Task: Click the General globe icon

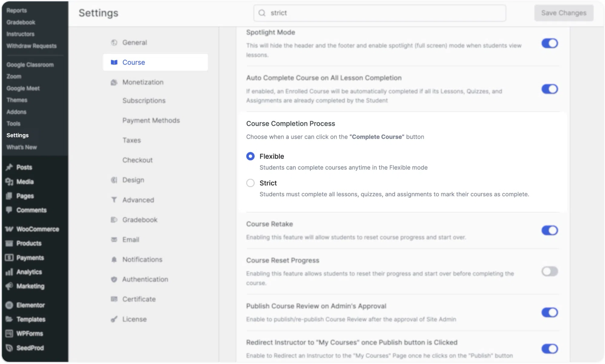Action: coord(114,43)
